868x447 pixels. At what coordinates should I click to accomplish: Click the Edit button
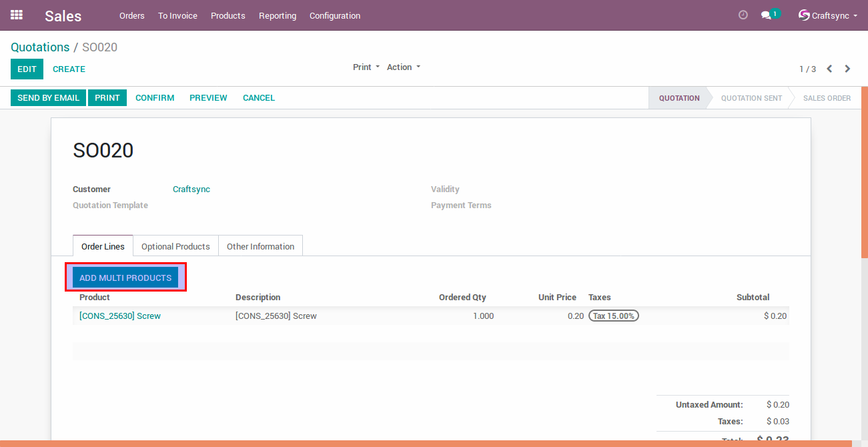pyautogui.click(x=27, y=69)
